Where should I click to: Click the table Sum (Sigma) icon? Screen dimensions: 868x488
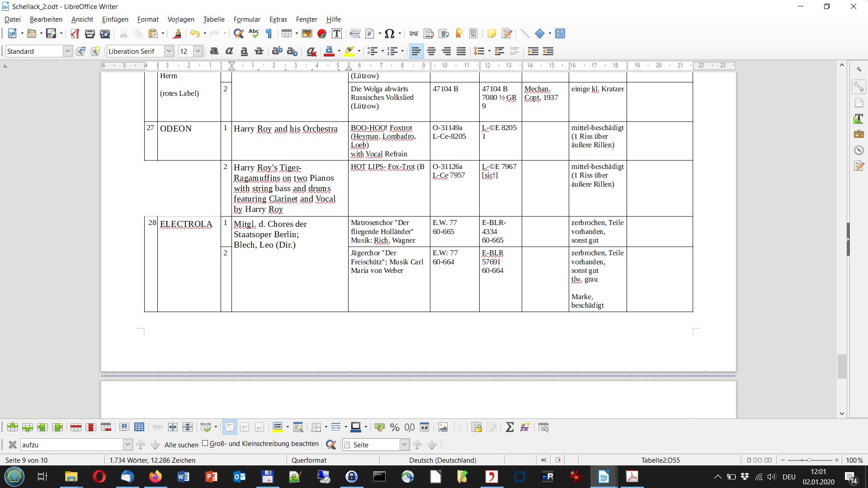click(509, 427)
